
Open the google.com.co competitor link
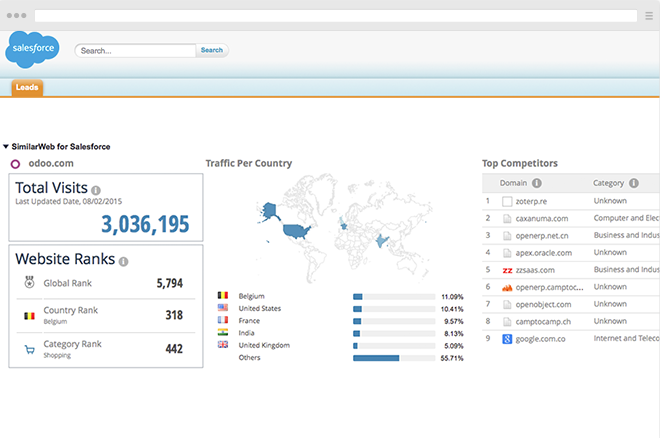click(x=540, y=339)
